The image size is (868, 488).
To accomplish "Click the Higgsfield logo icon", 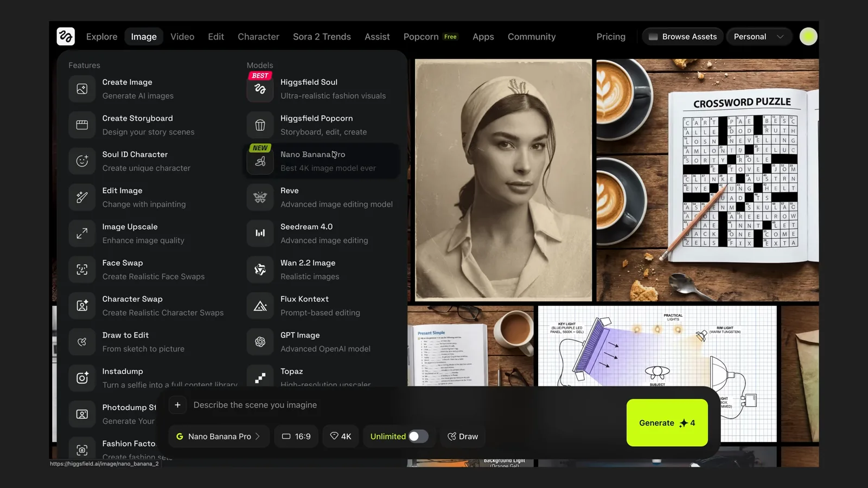I will [66, 36].
